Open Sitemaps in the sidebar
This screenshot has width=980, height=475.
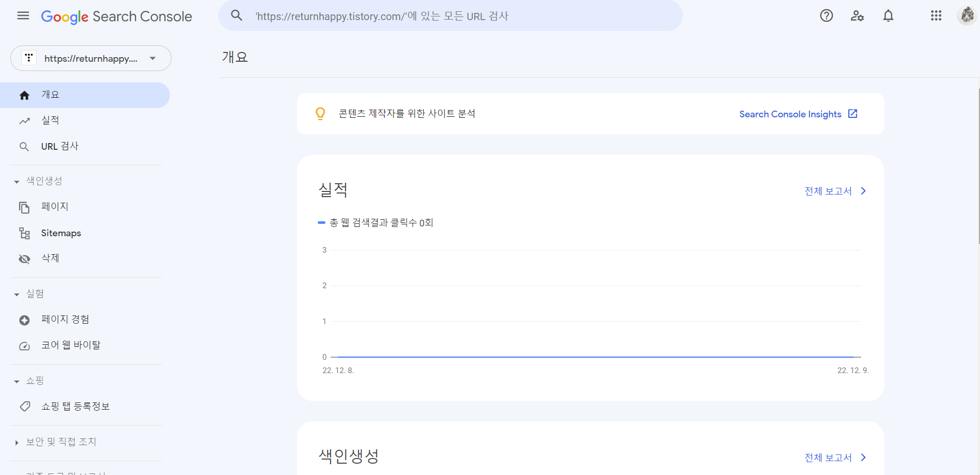[x=85, y=233]
